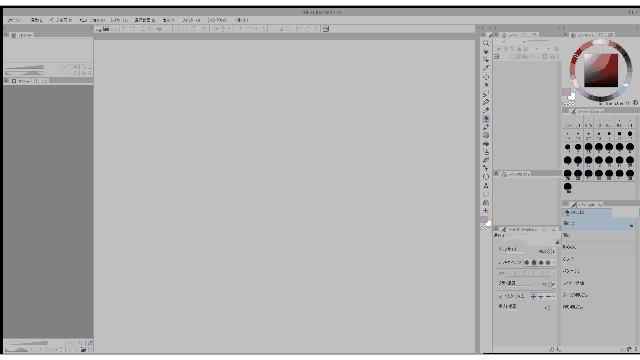Click the Navigator zoom slider at top left

click(x=24, y=67)
